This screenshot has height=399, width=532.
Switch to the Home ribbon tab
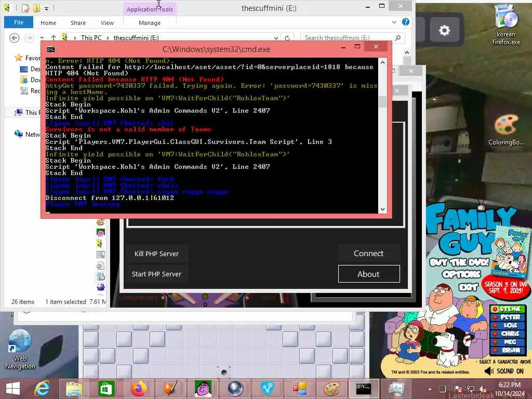click(48, 23)
